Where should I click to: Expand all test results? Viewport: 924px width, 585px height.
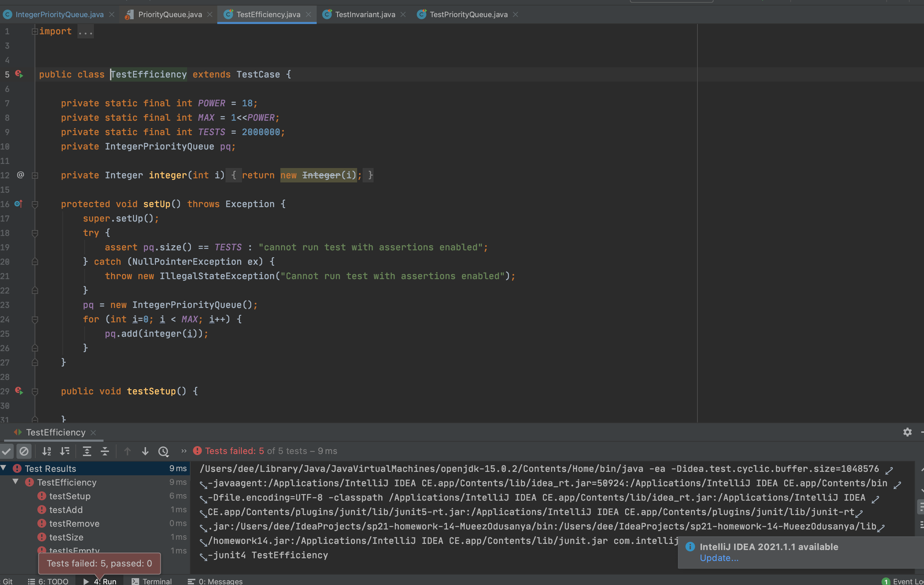[x=87, y=451]
